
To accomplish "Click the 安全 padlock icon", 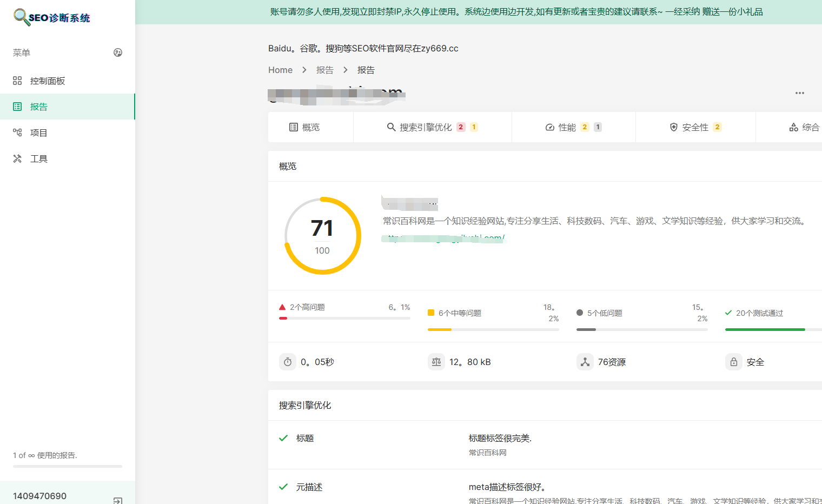I will (x=734, y=362).
